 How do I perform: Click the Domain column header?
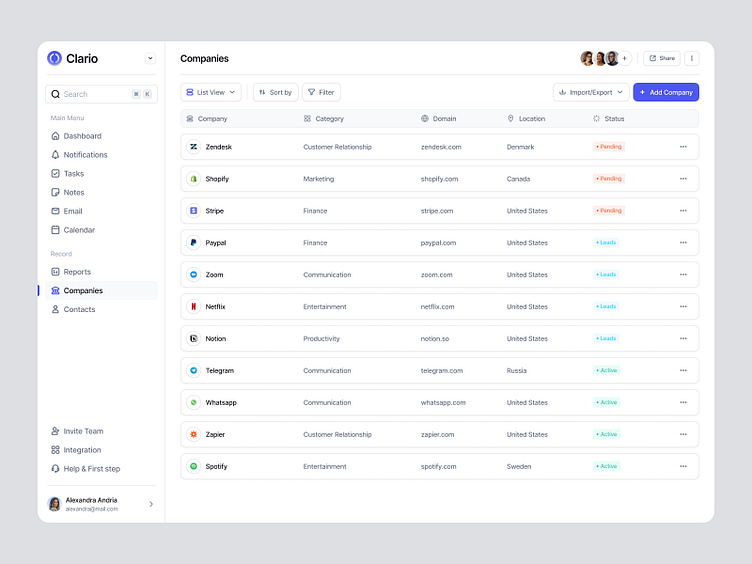point(439,119)
